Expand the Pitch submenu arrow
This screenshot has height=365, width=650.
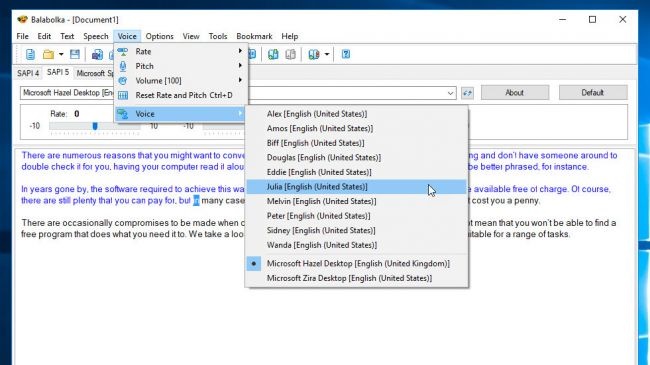(x=240, y=65)
